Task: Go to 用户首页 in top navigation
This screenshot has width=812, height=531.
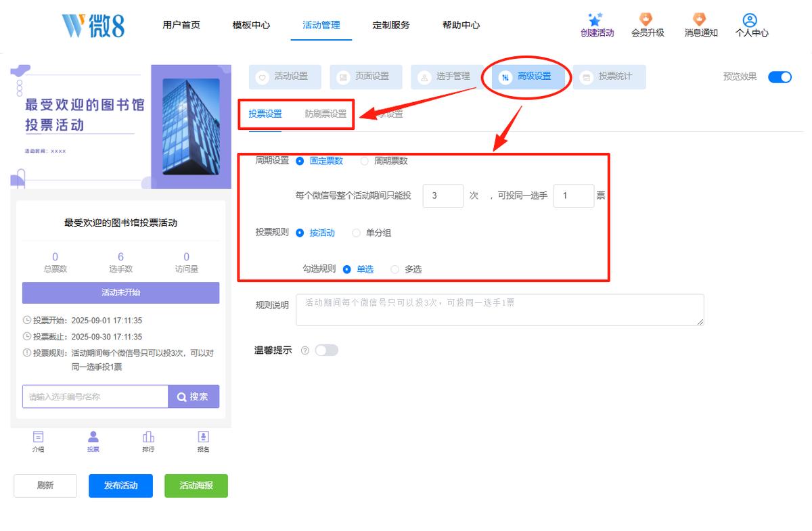Action: coord(181,25)
